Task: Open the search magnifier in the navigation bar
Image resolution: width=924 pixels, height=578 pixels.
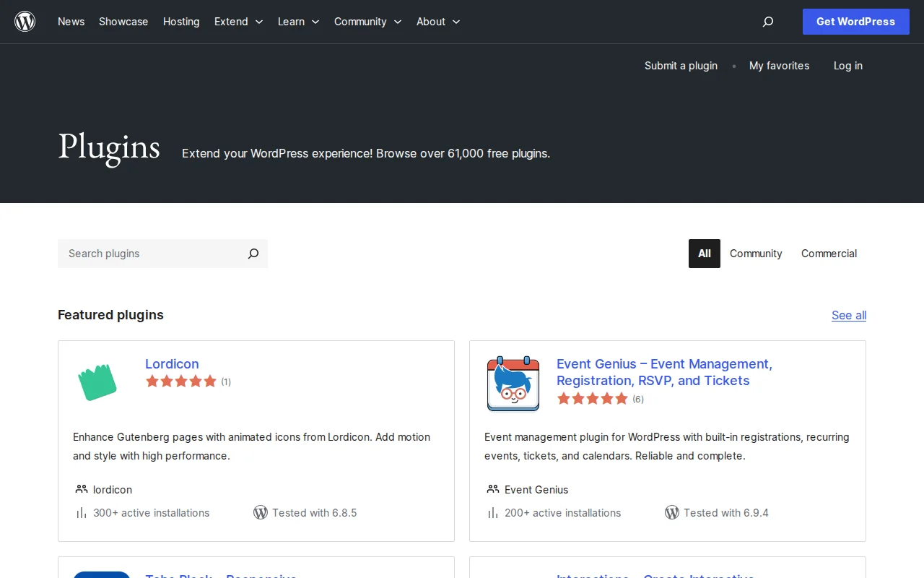Action: pyautogui.click(x=767, y=22)
